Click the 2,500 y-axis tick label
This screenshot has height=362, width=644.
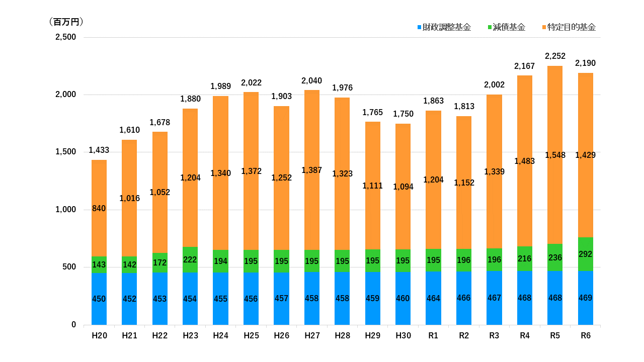[65, 37]
